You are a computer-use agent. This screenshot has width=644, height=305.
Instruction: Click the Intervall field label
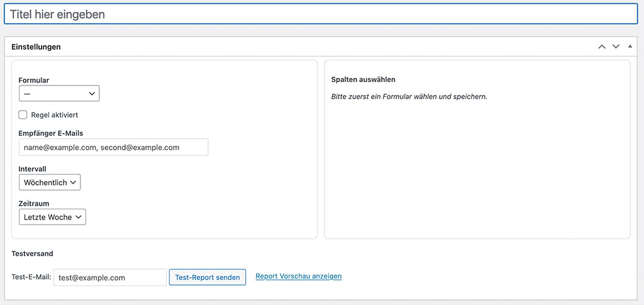pos(33,169)
